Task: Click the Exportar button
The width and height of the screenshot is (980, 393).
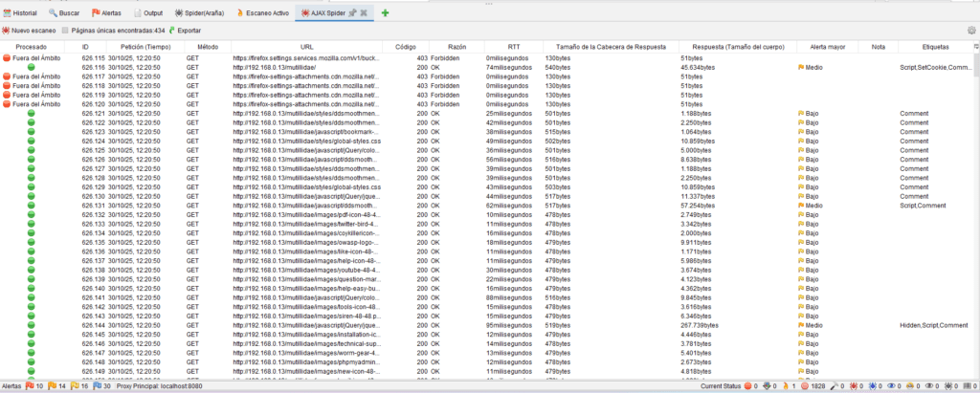Action: point(185,31)
